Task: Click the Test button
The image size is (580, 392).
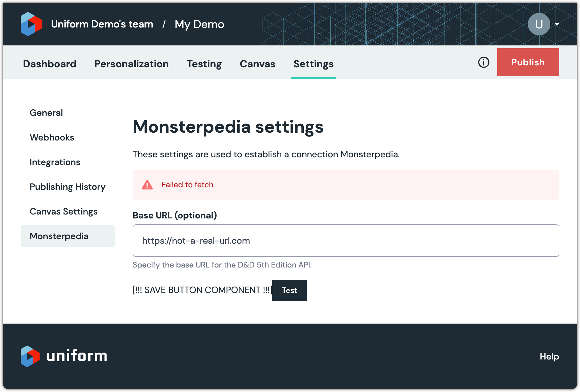Action: coord(289,290)
